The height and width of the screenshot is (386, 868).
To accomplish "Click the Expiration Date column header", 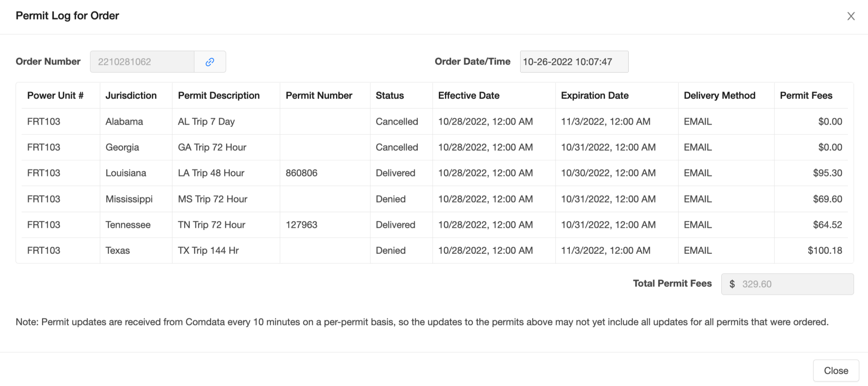I will 595,95.
